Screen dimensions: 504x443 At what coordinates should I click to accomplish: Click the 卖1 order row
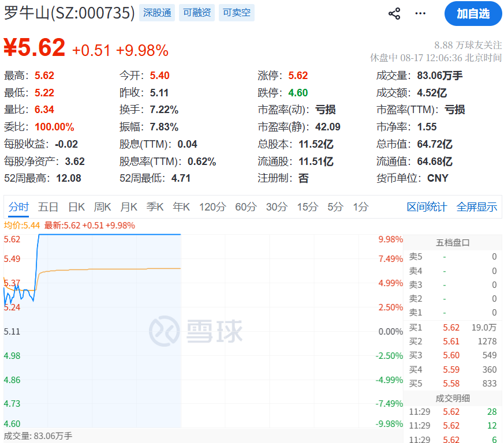pos(453,312)
